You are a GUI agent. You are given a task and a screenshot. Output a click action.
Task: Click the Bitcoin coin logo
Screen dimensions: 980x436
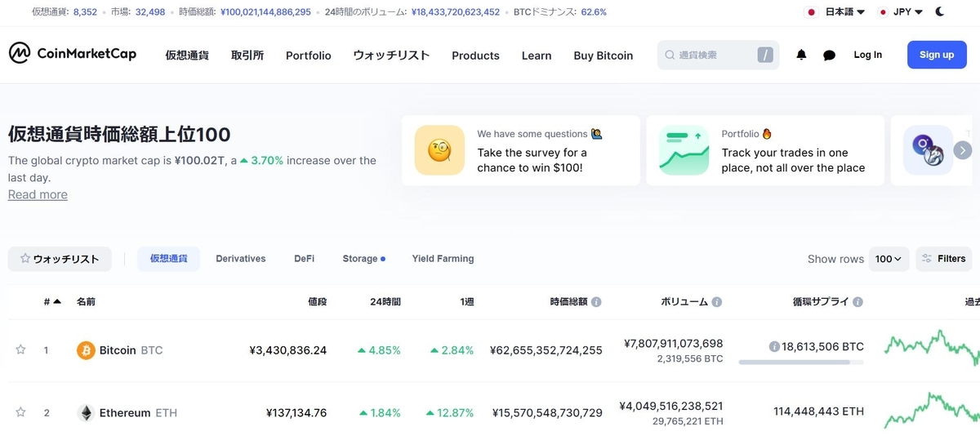[86, 350]
